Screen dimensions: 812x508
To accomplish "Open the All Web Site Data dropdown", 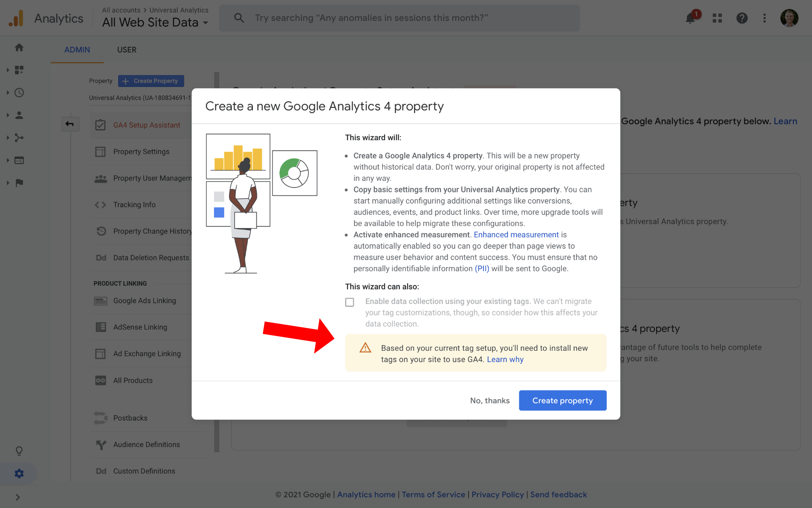I will pyautogui.click(x=155, y=22).
